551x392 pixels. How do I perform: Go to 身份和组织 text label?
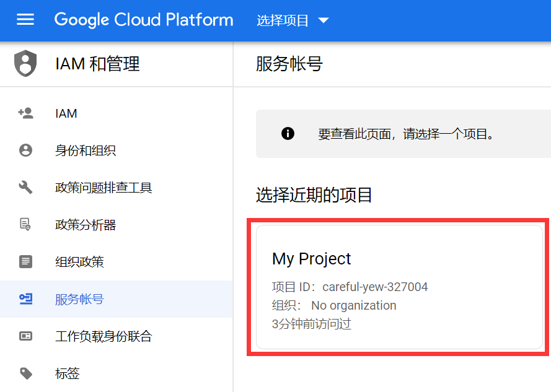click(x=86, y=150)
